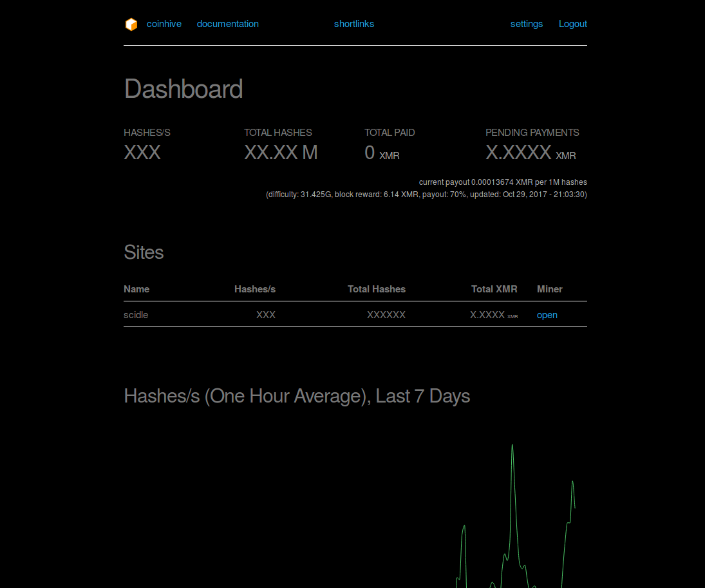Image resolution: width=705 pixels, height=588 pixels.
Task: Click the TOTAL PAID value 0 XMR
Action: click(382, 153)
